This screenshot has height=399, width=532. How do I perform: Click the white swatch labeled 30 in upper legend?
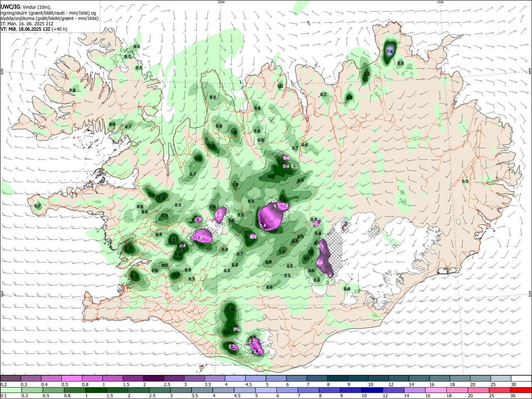click(521, 378)
